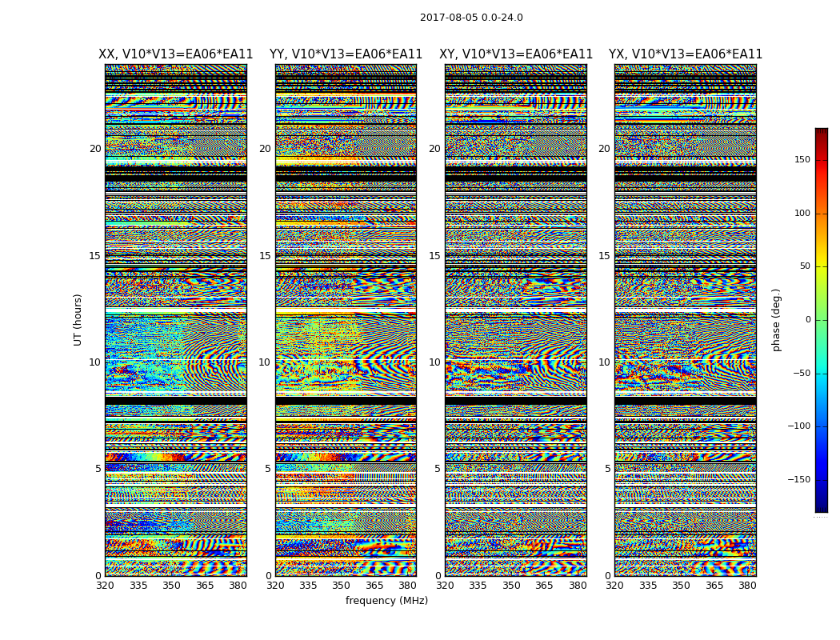Click the 350 MHz tick under YY panel

click(342, 586)
